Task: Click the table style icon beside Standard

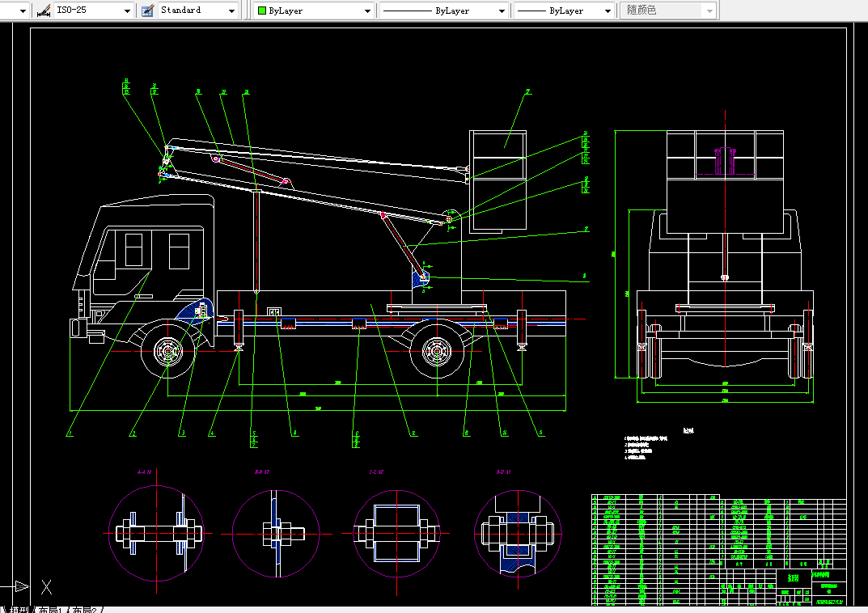Action: point(147,11)
